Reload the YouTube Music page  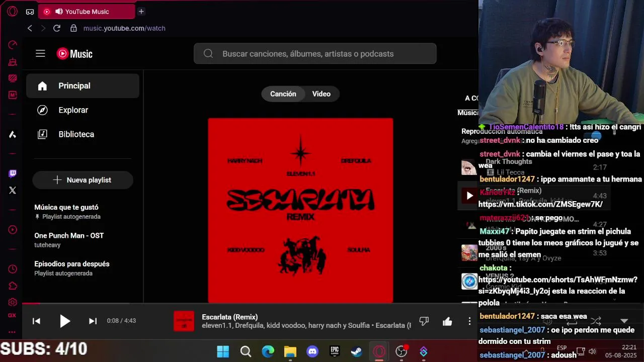pos(57,28)
